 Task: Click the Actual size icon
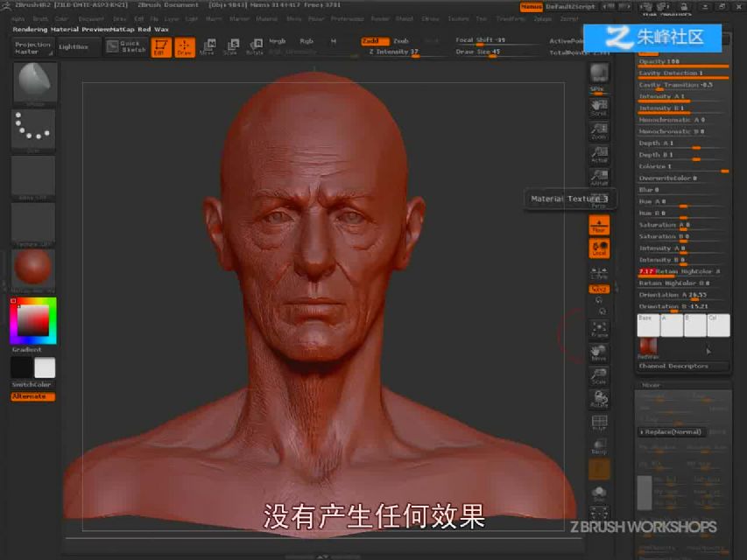click(599, 154)
